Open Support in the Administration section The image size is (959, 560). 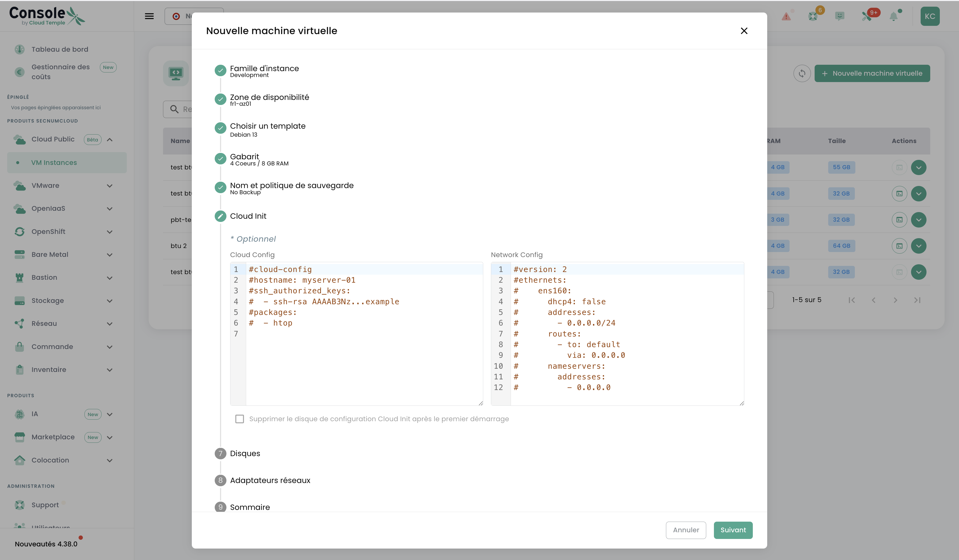(x=45, y=505)
